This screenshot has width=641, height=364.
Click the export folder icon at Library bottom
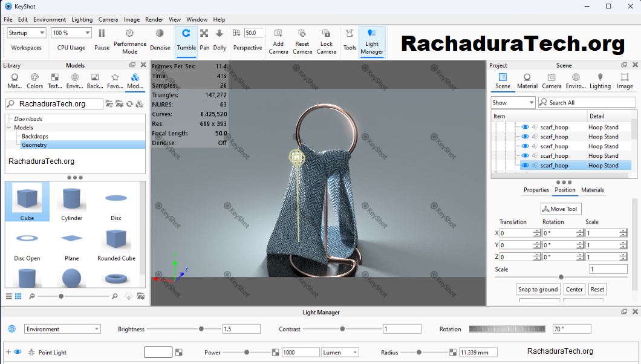coord(141,296)
